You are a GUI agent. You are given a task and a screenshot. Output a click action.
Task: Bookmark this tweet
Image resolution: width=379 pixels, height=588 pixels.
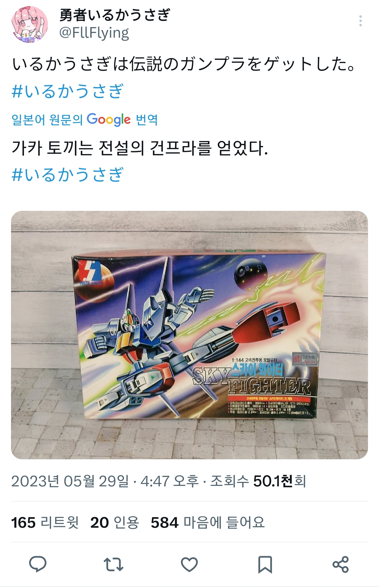pos(265,564)
